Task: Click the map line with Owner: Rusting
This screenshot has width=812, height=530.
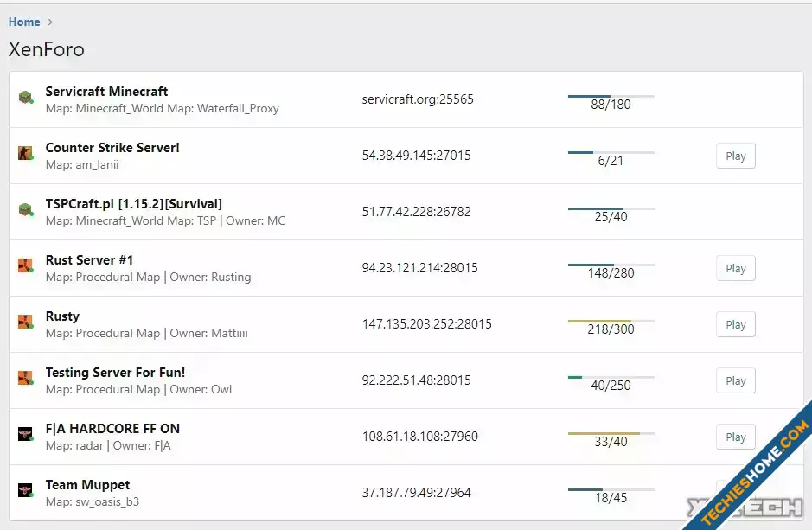Action: (148, 277)
